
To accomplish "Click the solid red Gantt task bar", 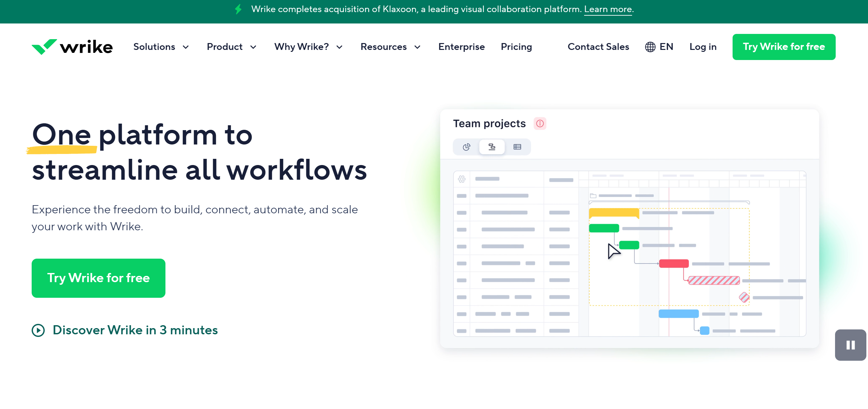I will click(674, 264).
